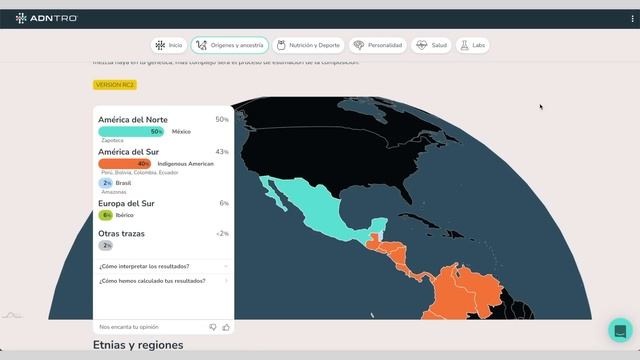Viewport: 640px width, 360px height.
Task: Click the Inicio snowflake icon
Action: (160, 45)
